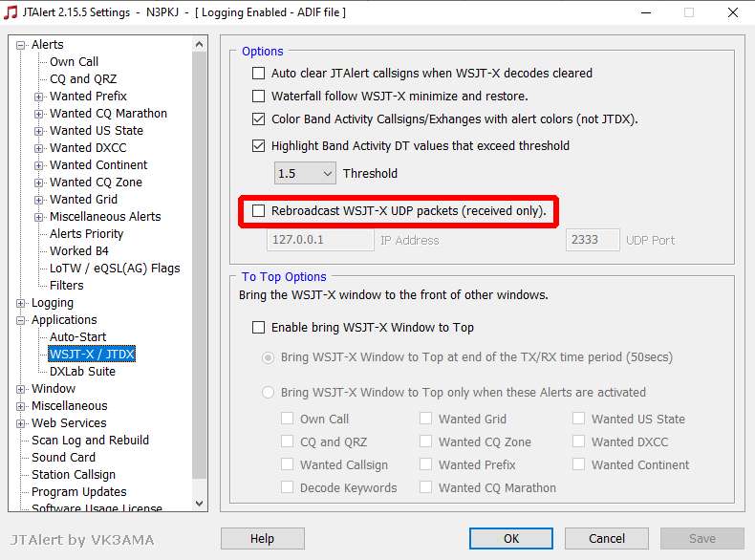Click settings tree scrollbar up arrow
This screenshot has width=755, height=560.
point(200,44)
